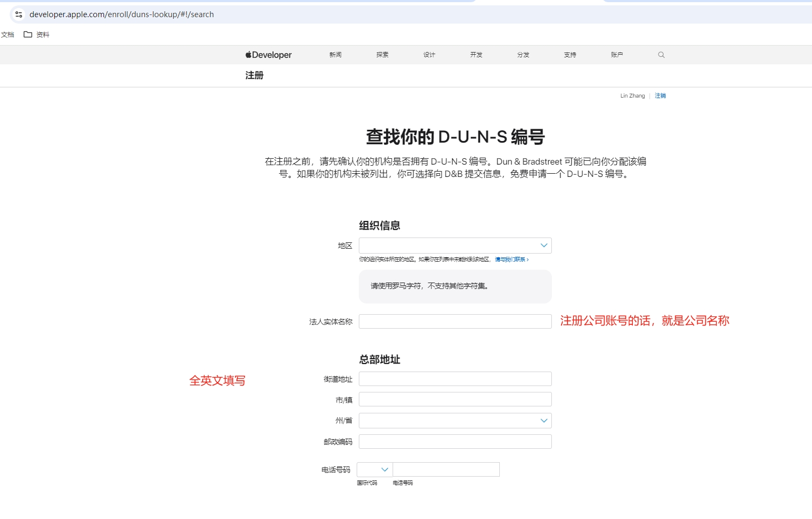812x519 pixels.
Task: Click the 注销 sign-out link
Action: pyautogui.click(x=660, y=96)
